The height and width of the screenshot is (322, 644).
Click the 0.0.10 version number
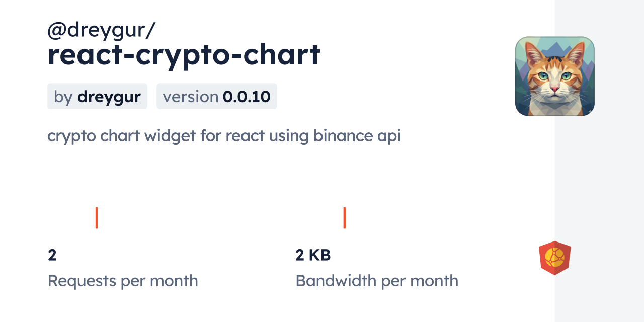click(x=247, y=97)
